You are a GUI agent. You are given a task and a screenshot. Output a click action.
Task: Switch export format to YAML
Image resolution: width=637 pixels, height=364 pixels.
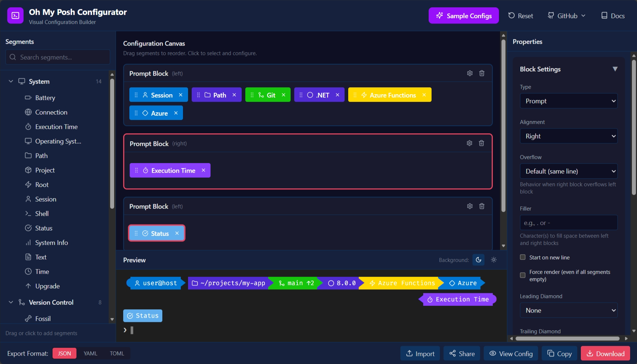point(90,353)
